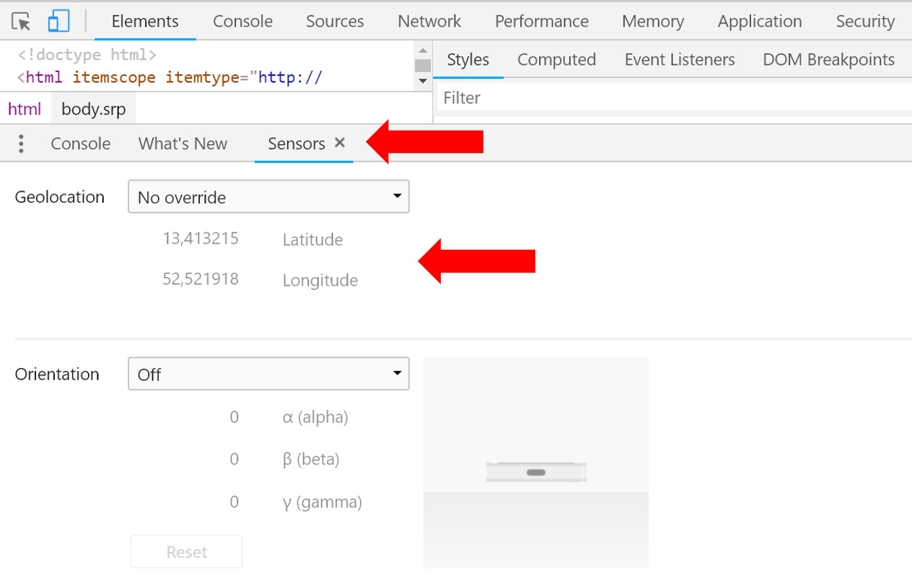Open the drawer three-dot menu
This screenshot has height=588, width=912.
click(21, 143)
